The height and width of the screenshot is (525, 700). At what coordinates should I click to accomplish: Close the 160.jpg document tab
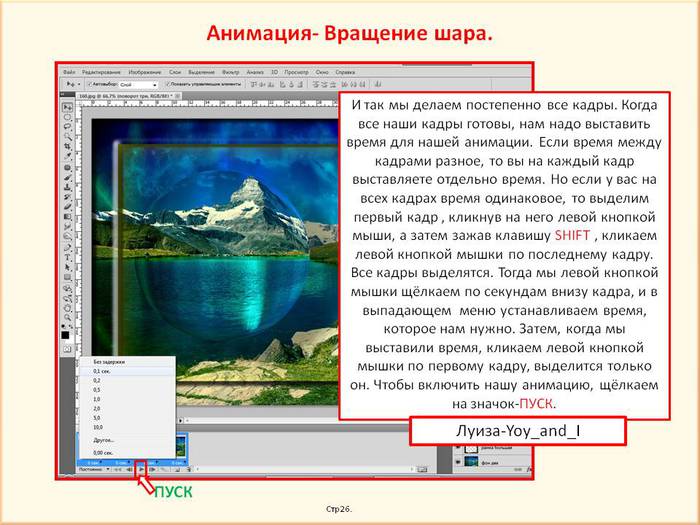(x=177, y=96)
